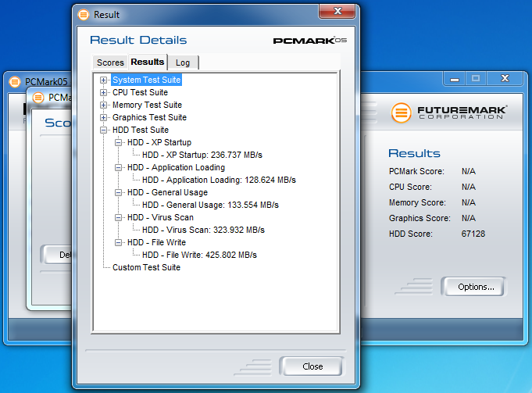Click the orange Futuremark logo icon
532x393 pixels.
tap(401, 113)
